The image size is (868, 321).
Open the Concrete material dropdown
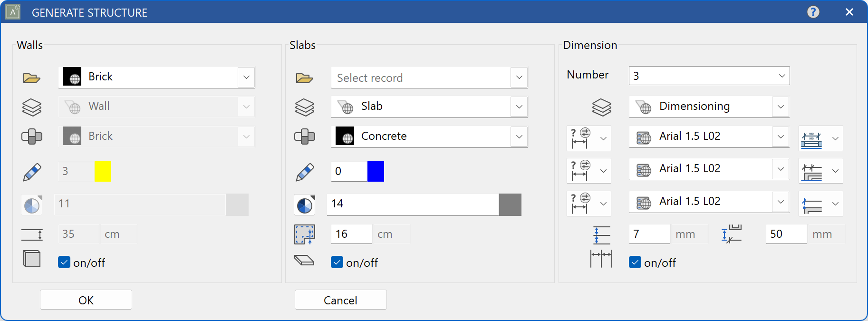coord(519,137)
